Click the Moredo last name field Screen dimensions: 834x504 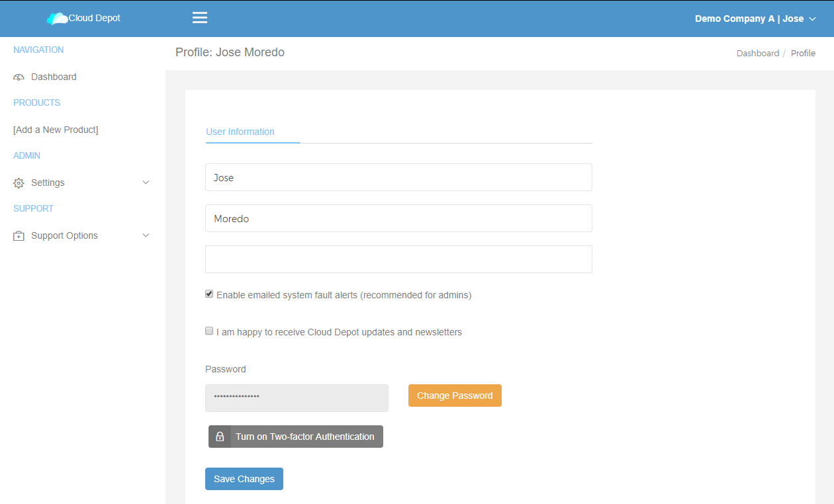[x=398, y=218]
